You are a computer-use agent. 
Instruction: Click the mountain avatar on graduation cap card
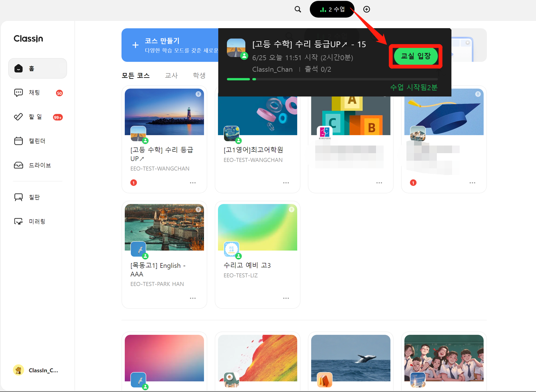click(x=418, y=134)
